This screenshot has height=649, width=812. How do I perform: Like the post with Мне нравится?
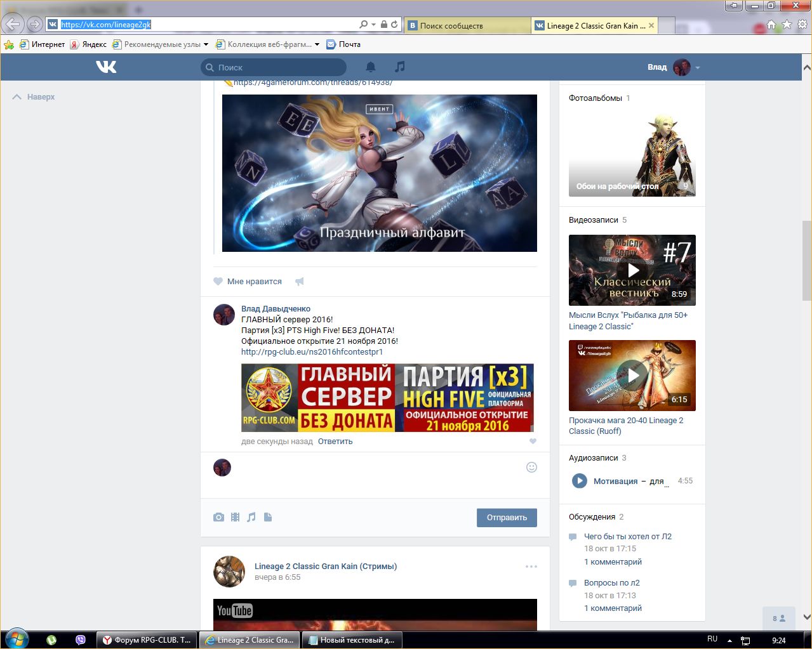(248, 281)
